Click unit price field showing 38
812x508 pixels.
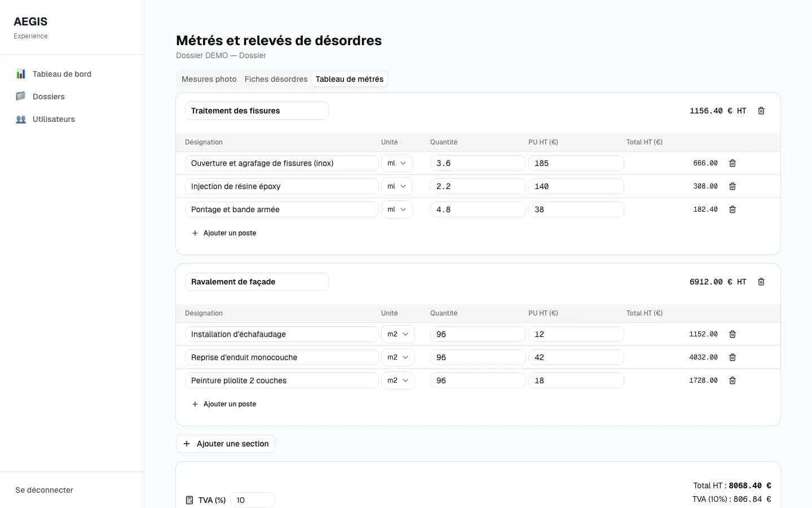pos(576,209)
